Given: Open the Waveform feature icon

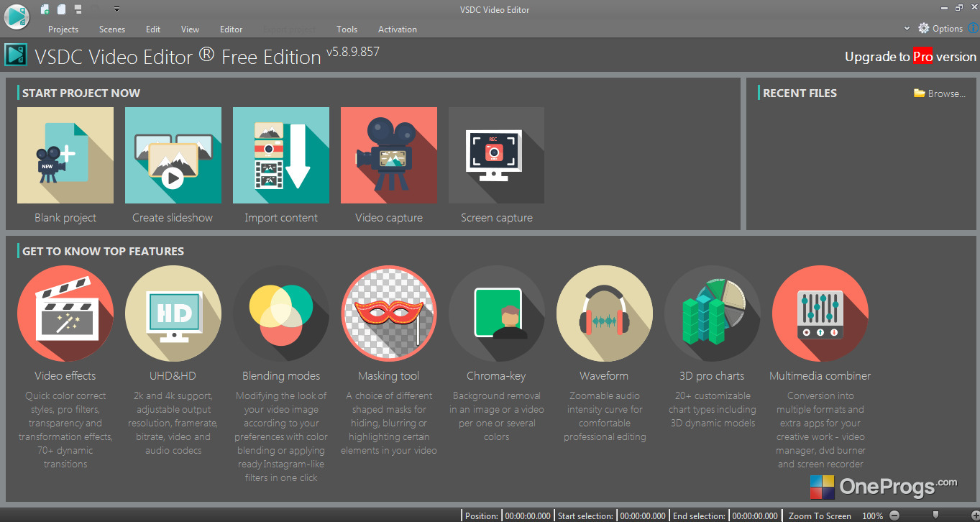Looking at the screenshot, I should tap(605, 313).
